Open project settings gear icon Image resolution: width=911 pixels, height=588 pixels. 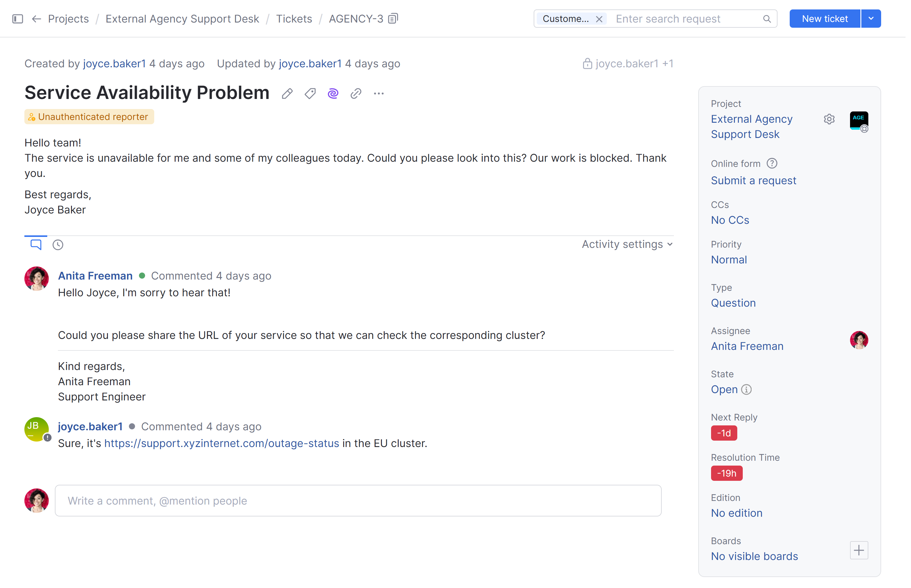click(829, 119)
